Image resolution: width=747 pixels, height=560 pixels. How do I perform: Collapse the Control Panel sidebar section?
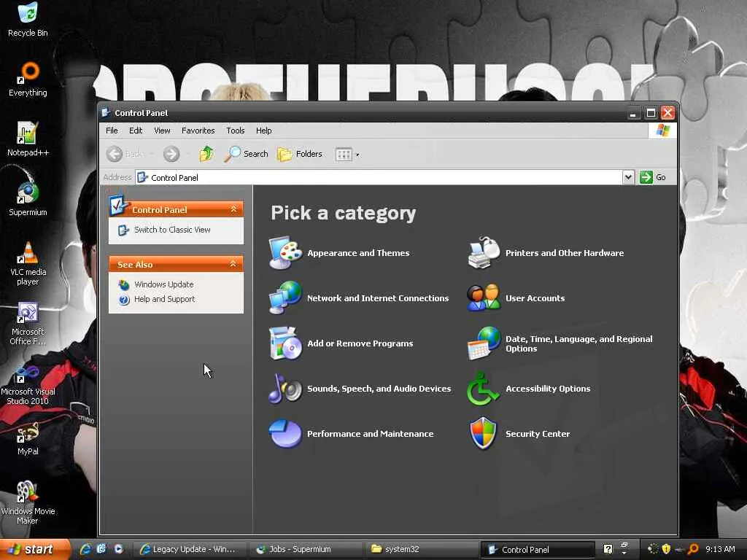[234, 209]
